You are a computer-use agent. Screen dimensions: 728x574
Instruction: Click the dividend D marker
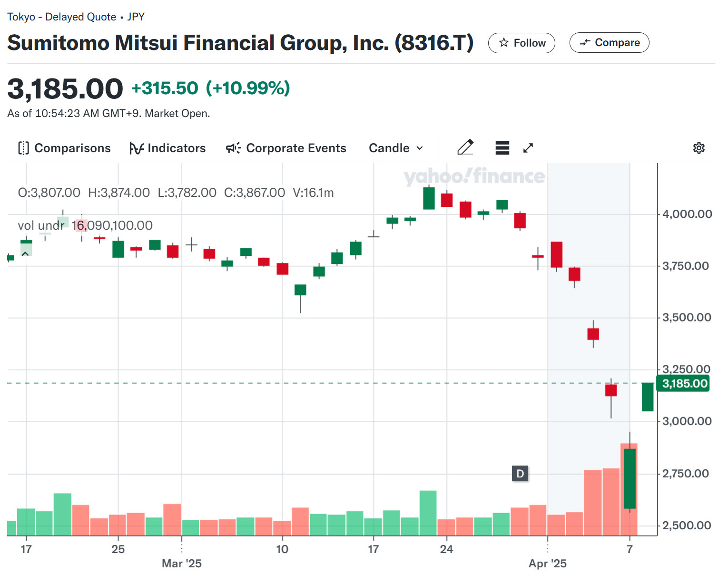[x=520, y=473]
